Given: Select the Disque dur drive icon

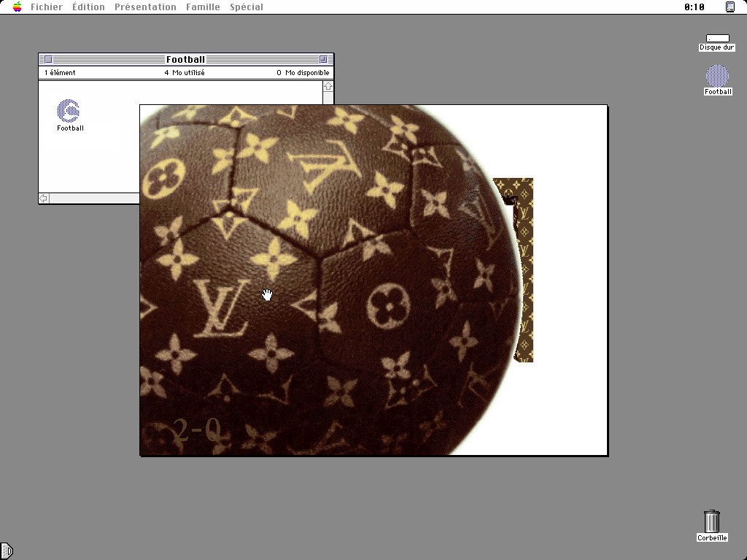Looking at the screenshot, I should [x=716, y=39].
